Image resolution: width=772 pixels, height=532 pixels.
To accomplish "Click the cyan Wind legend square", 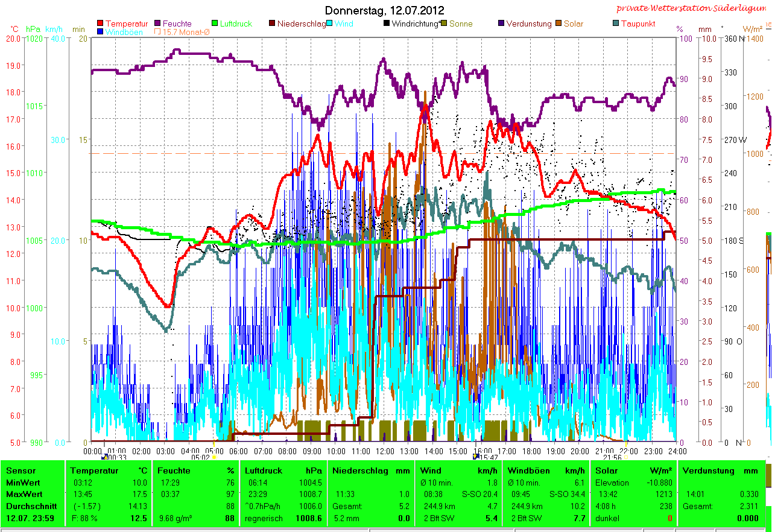I will [330, 24].
